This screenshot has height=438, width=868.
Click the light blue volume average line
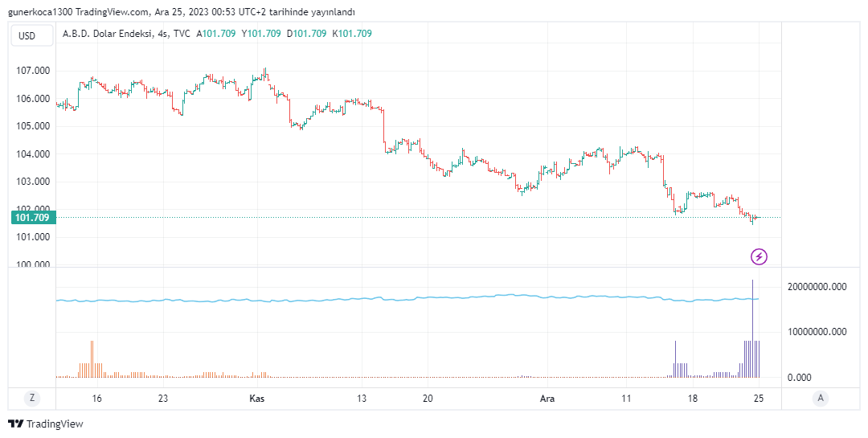tap(402, 299)
